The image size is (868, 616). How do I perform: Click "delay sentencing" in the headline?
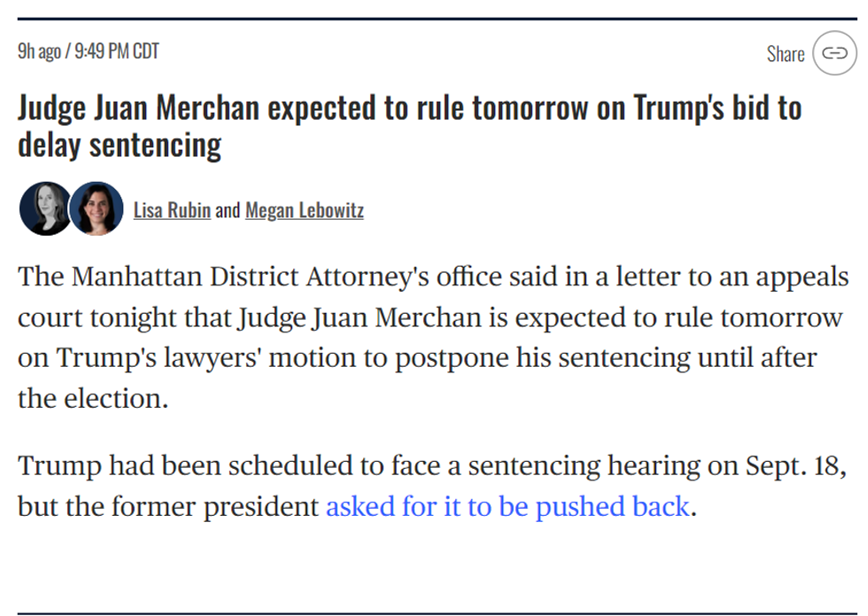coord(120,144)
